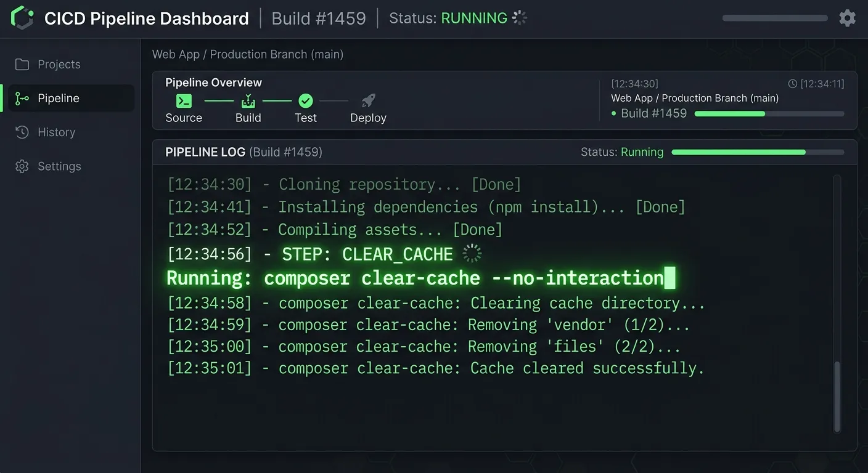Click the 'Clearing cache directory...' log line
868x473 pixels.
pos(436,303)
